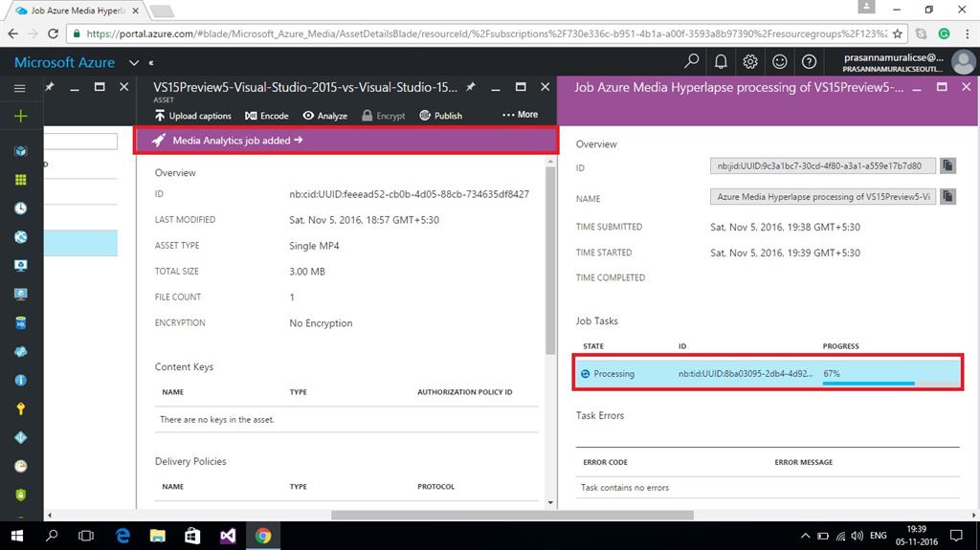Click Encode in asset toolbar
This screenshot has height=550, width=980.
tap(267, 116)
